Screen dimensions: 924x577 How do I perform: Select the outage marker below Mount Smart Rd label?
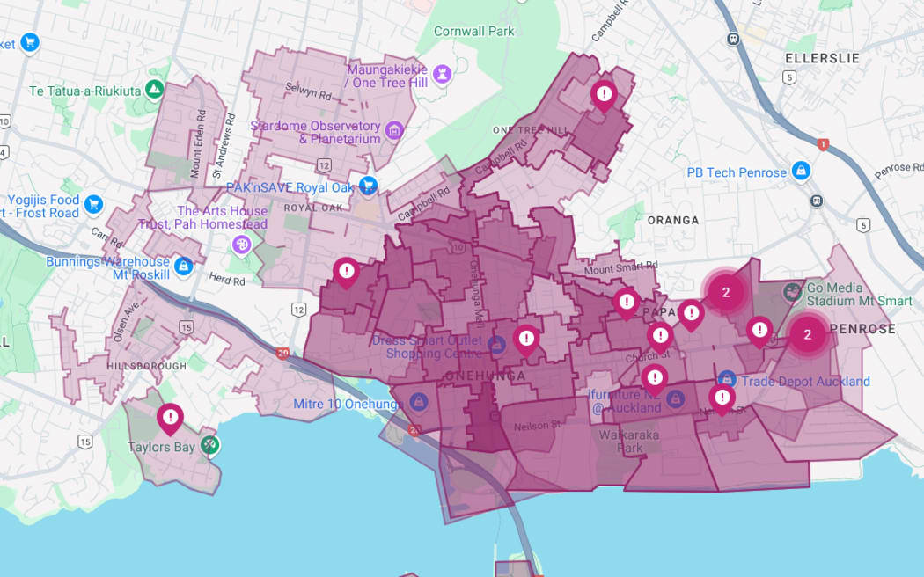coord(627,303)
